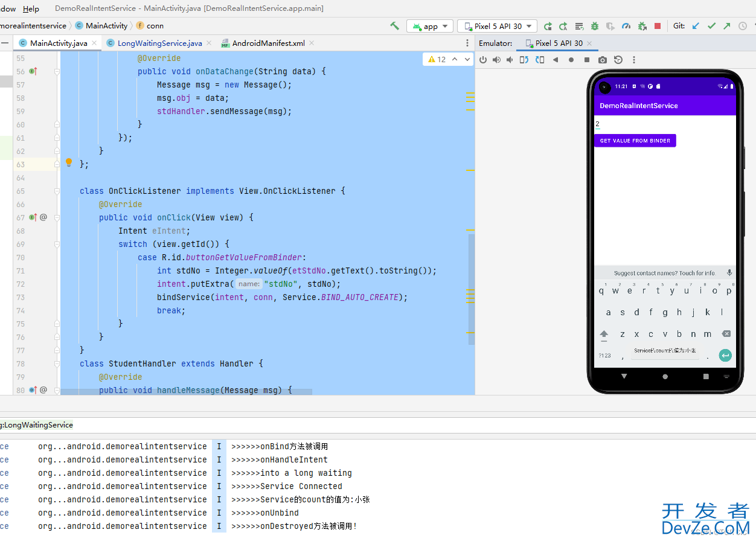Click the Git history clock icon
The image size is (756, 541).
[x=743, y=26]
